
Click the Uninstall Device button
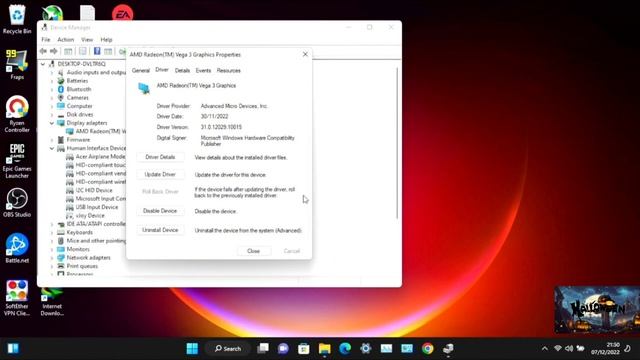tap(160, 230)
